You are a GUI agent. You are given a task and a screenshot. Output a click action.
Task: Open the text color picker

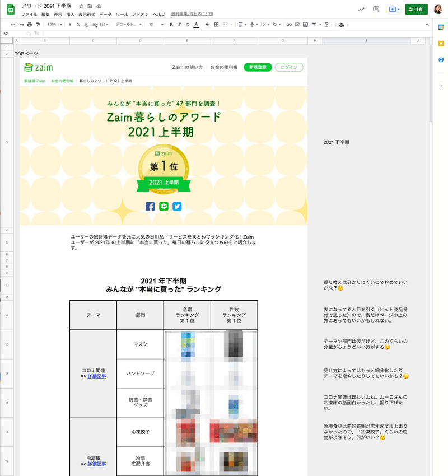tap(197, 25)
